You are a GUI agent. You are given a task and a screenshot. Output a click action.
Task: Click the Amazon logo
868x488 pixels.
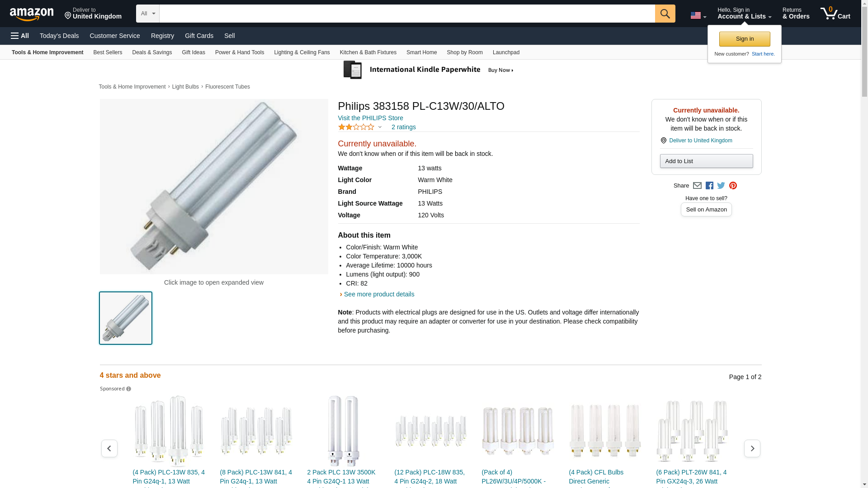coord(32,14)
